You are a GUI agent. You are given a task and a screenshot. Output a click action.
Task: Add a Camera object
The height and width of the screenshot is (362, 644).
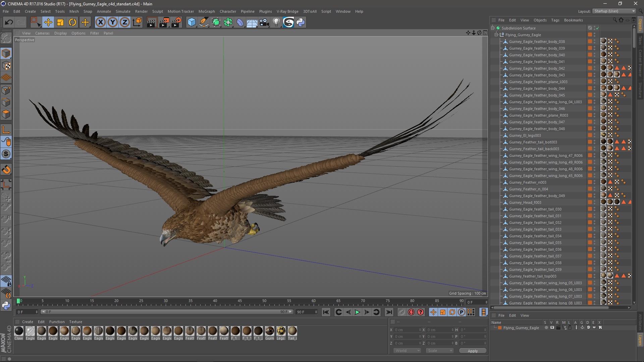coord(264,22)
